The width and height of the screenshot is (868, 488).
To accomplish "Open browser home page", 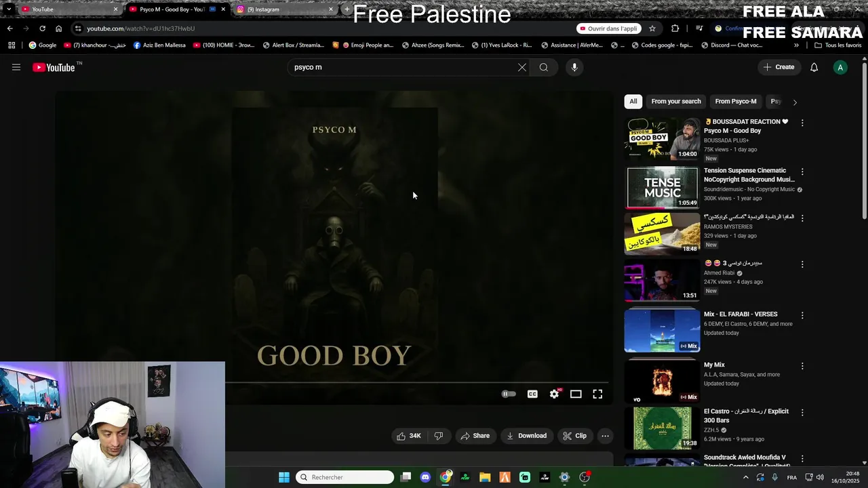I will pyautogui.click(x=58, y=28).
